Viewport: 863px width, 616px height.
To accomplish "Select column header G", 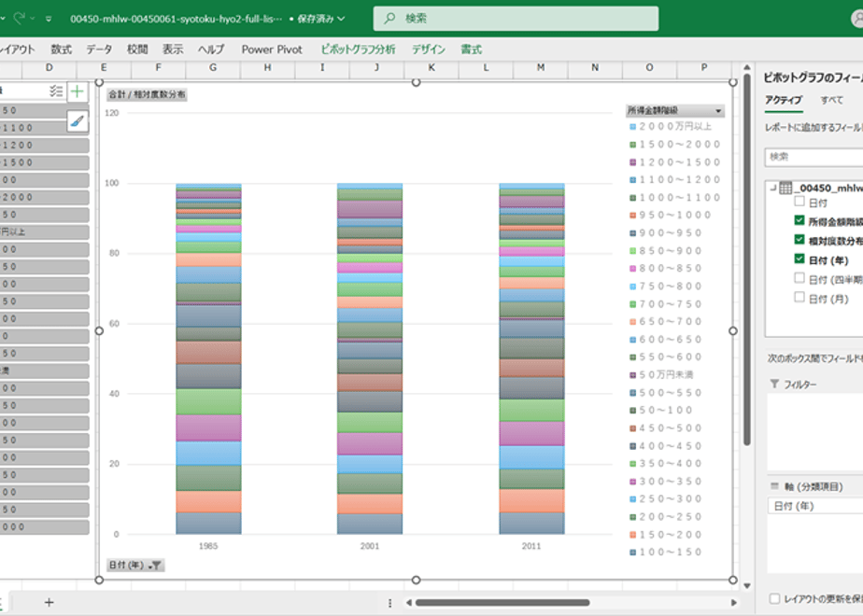I will point(213,67).
